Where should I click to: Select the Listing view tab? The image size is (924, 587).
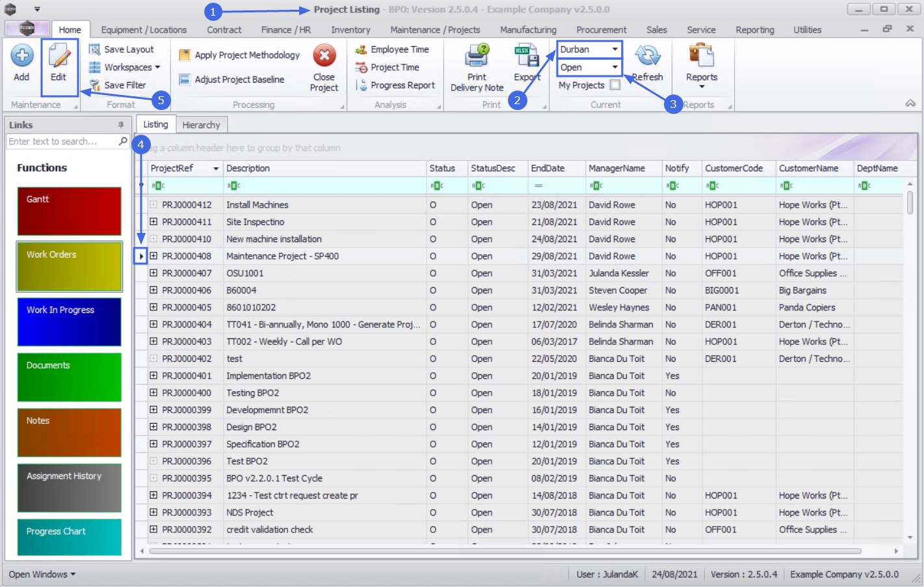tap(155, 124)
